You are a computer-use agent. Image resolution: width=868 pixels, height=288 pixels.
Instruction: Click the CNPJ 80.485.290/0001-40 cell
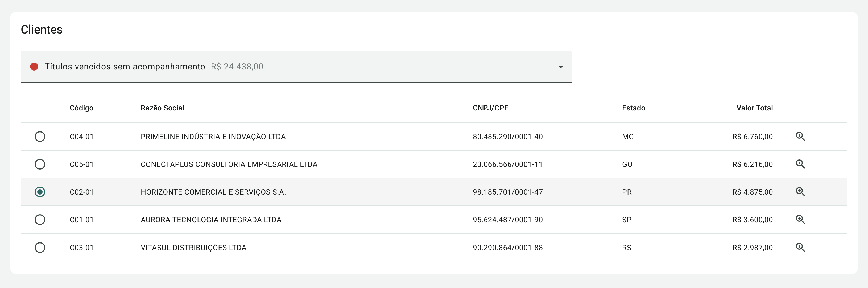point(507,137)
